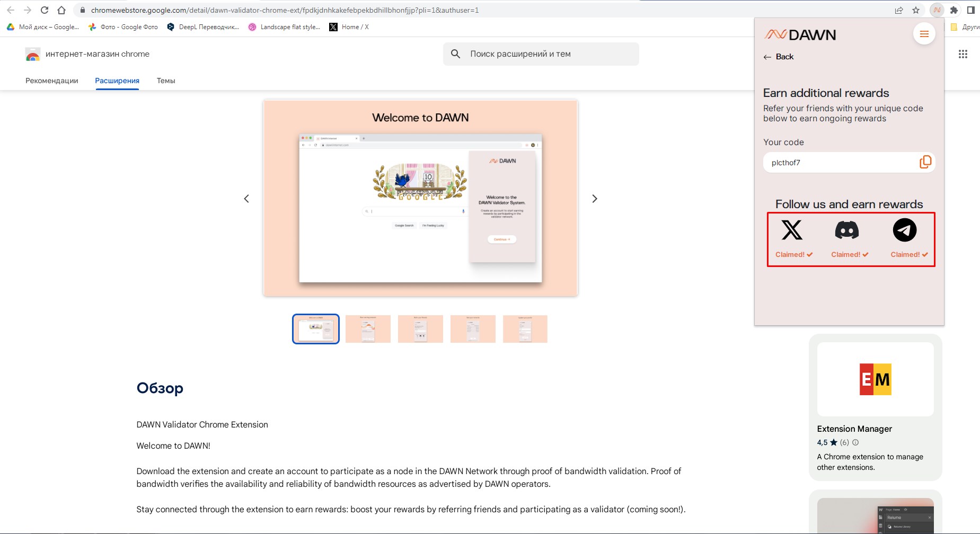The width and height of the screenshot is (980, 534).
Task: Click the интернет-магазин chrome title
Action: click(98, 54)
